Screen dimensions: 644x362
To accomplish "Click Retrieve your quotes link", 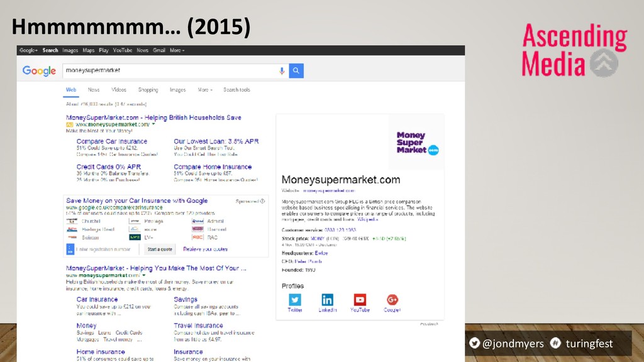I will pyautogui.click(x=206, y=249).
